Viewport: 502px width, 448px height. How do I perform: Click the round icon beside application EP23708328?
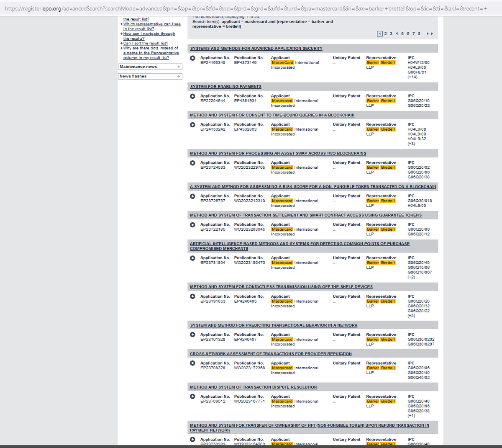pos(192,363)
